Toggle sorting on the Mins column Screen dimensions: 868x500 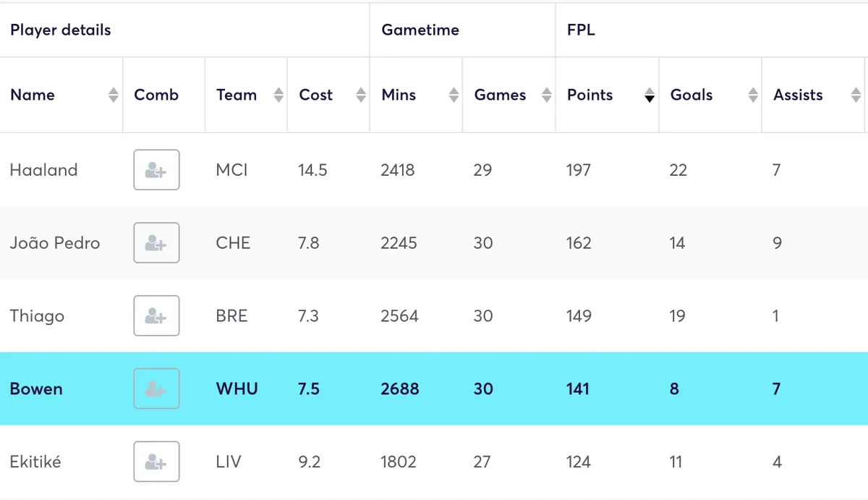point(453,95)
